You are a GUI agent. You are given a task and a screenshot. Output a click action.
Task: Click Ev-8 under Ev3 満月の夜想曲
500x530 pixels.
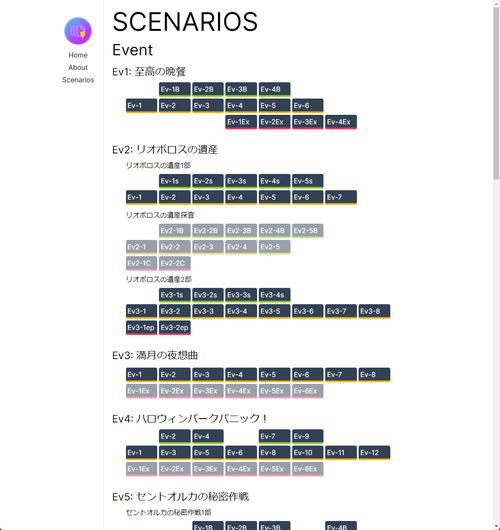pyautogui.click(x=374, y=375)
